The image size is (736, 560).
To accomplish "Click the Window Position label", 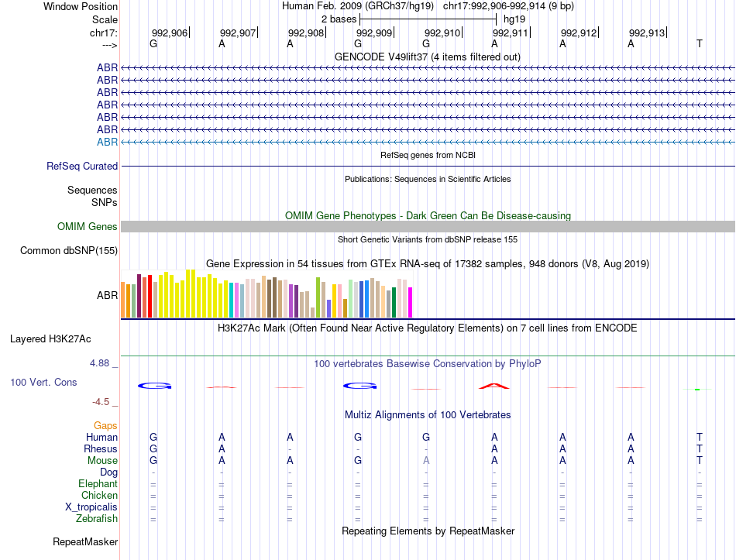I will point(81,6).
